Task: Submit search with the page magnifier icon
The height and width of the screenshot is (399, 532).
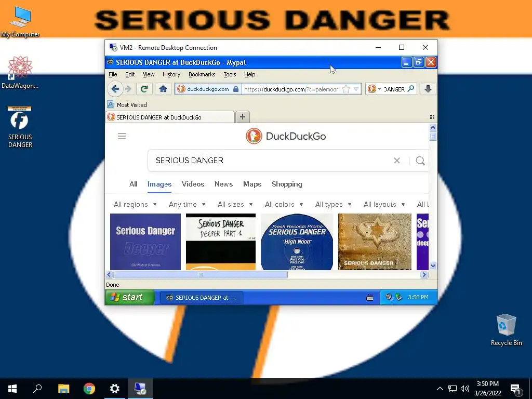Action: [x=420, y=161]
